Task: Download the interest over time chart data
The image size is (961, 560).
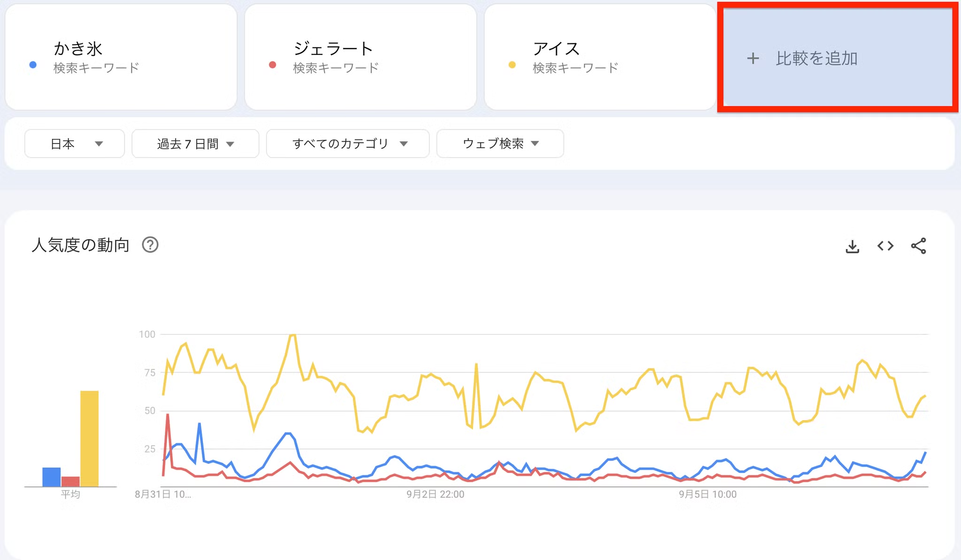Action: tap(852, 246)
